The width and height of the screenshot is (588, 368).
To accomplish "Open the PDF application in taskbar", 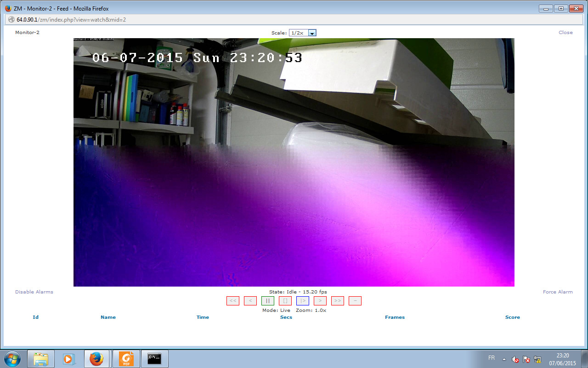I will coord(125,359).
